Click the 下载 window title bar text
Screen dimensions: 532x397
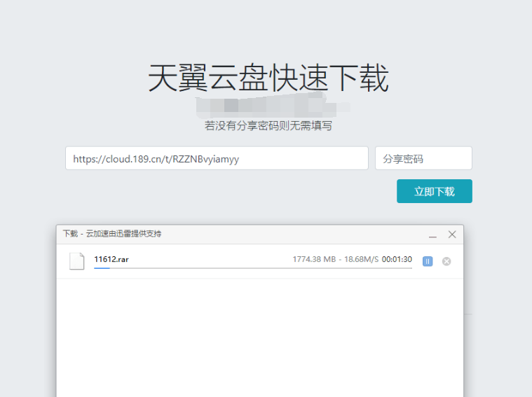70,234
